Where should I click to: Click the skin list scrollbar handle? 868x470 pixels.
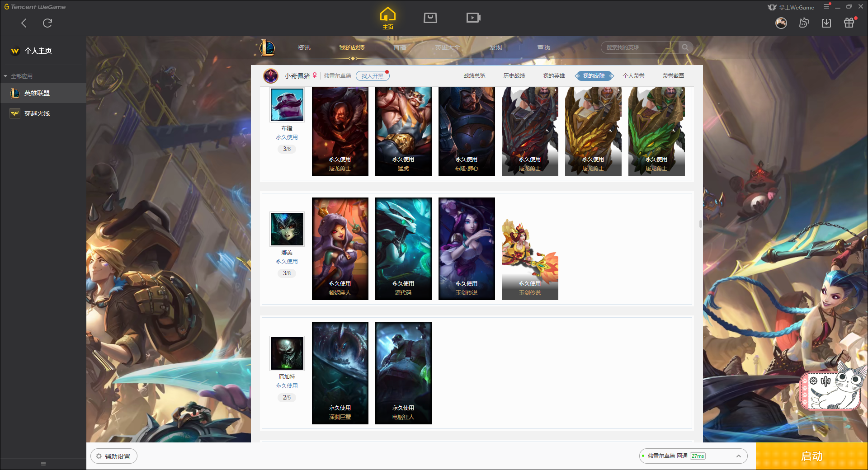(700, 224)
